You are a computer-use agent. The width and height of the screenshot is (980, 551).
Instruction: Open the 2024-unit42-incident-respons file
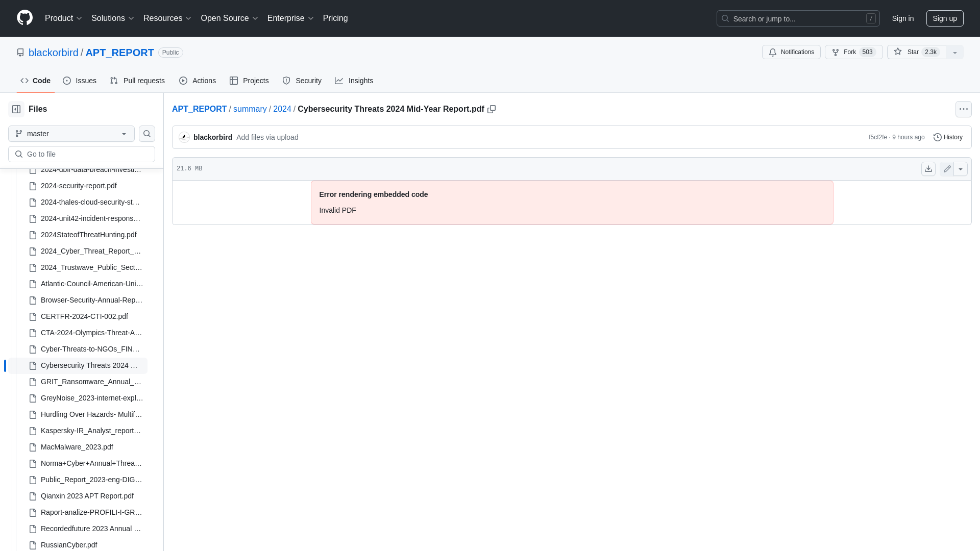click(x=91, y=218)
